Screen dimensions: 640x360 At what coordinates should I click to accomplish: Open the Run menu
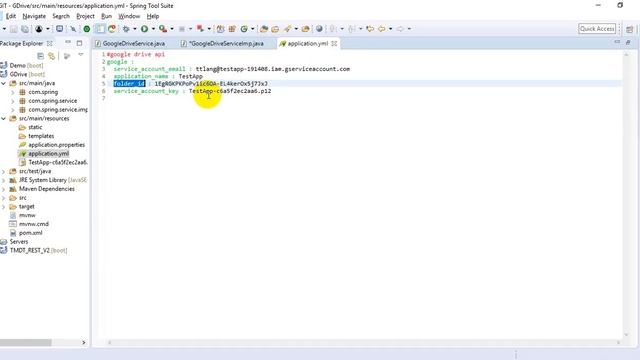[106, 16]
